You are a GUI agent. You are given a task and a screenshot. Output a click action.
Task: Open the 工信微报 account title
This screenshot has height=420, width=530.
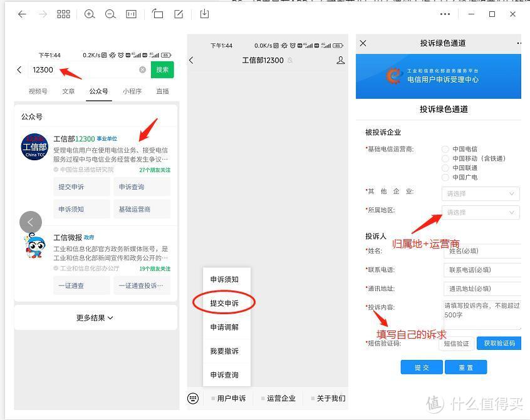[x=68, y=238]
